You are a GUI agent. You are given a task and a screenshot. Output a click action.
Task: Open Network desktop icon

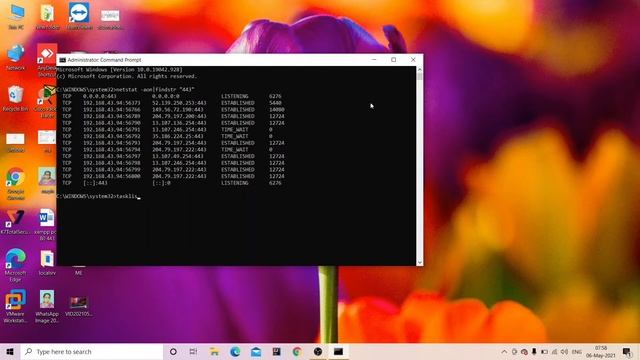pyautogui.click(x=16, y=57)
